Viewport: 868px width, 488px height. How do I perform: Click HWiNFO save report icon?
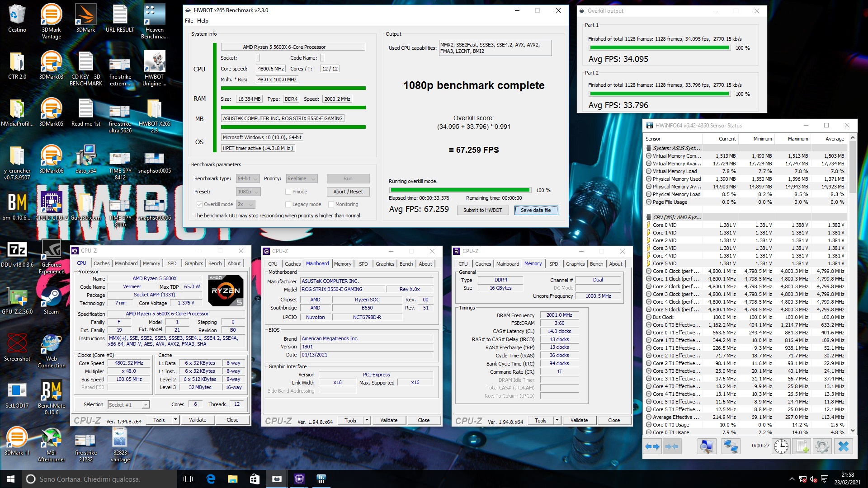(802, 446)
